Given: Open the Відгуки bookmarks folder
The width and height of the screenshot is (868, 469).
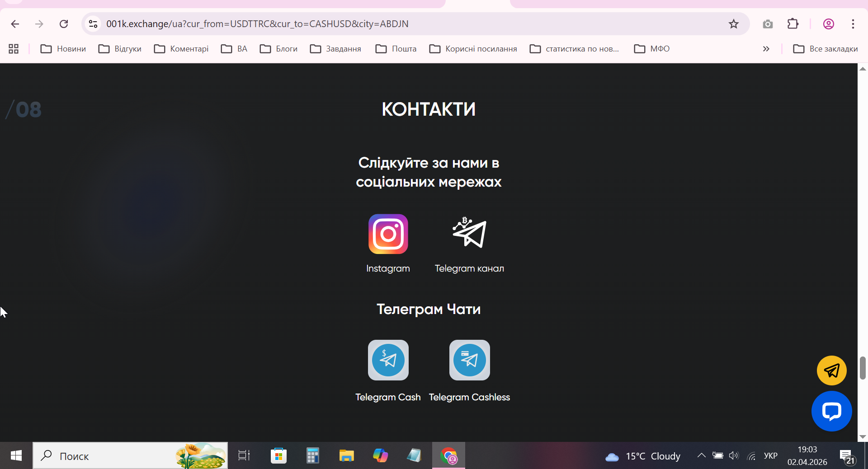Looking at the screenshot, I should point(120,49).
